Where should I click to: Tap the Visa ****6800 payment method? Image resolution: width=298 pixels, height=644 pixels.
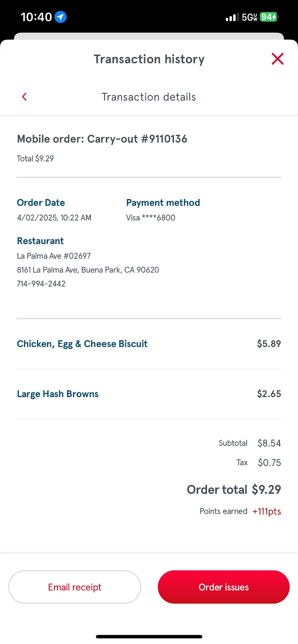[x=151, y=218]
